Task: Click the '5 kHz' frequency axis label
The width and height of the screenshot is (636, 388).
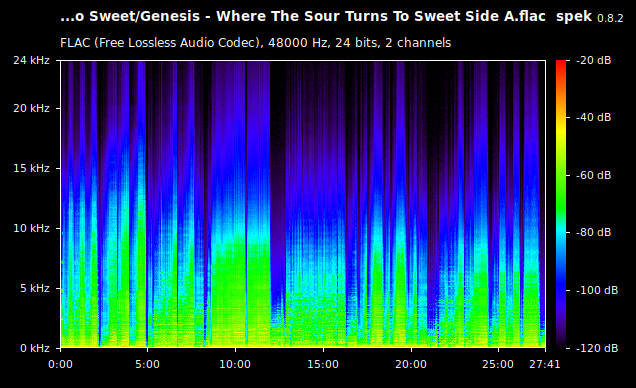Action: 35,288
